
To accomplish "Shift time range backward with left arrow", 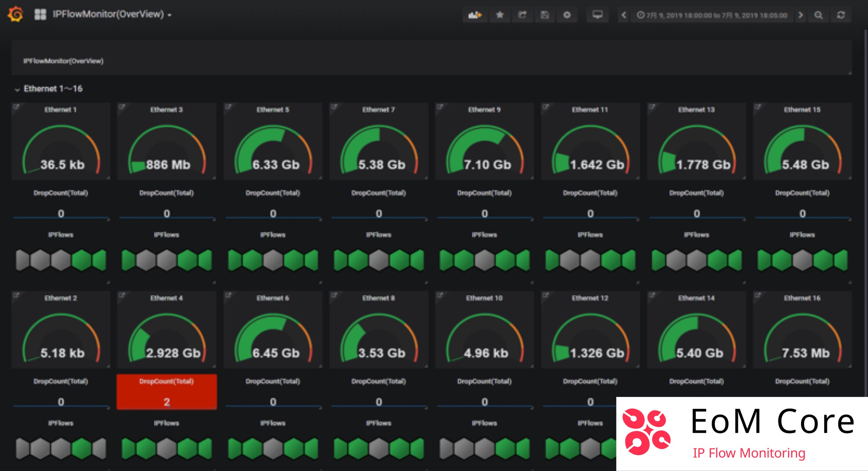I will pyautogui.click(x=624, y=15).
